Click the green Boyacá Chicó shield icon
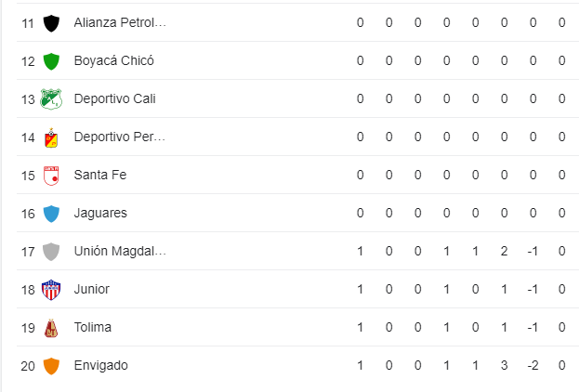This screenshot has height=392, width=579. click(x=51, y=60)
